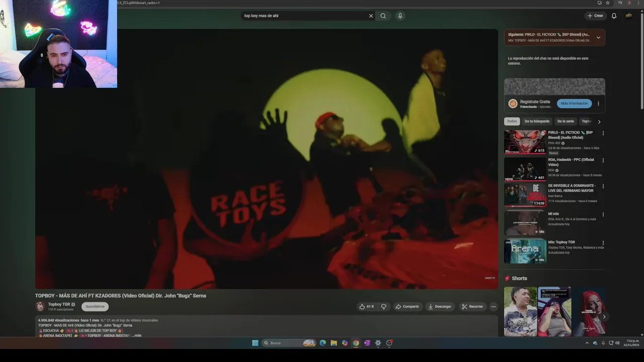Open Settings gear from taskbar
The width and height of the screenshot is (644, 362).
378,343
